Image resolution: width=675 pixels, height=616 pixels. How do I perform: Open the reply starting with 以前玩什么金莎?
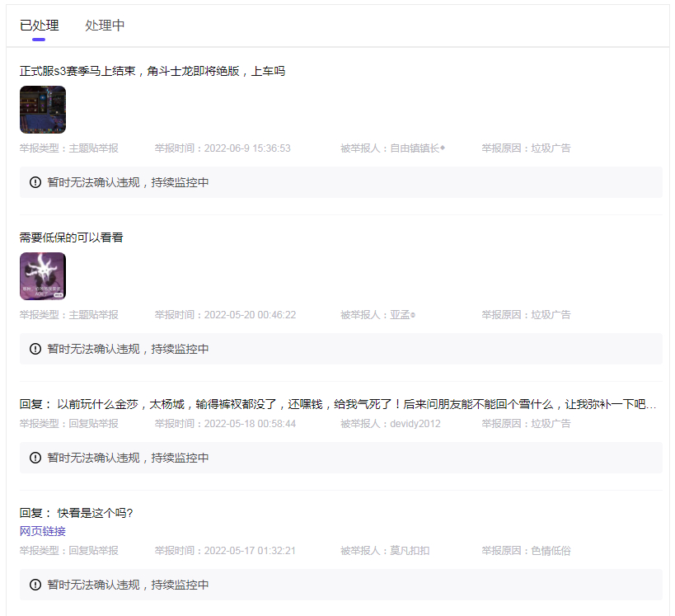point(338,404)
